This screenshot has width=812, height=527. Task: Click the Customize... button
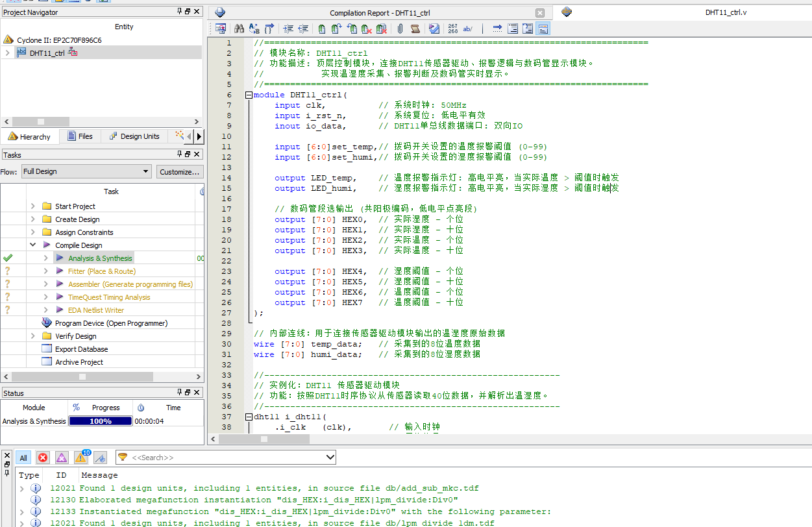(x=180, y=171)
